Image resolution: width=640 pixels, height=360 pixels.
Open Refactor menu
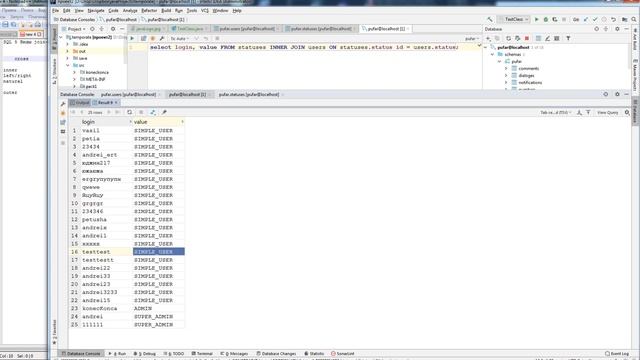(149, 11)
